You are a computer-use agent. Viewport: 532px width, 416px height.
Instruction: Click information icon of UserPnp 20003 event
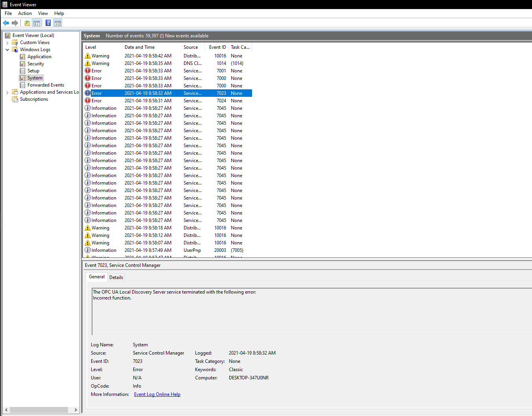88,250
